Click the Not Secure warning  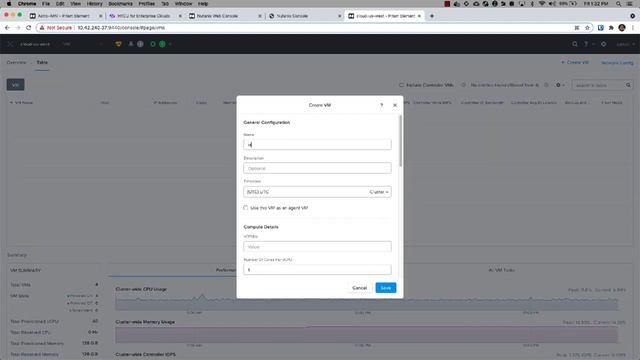(x=56, y=28)
